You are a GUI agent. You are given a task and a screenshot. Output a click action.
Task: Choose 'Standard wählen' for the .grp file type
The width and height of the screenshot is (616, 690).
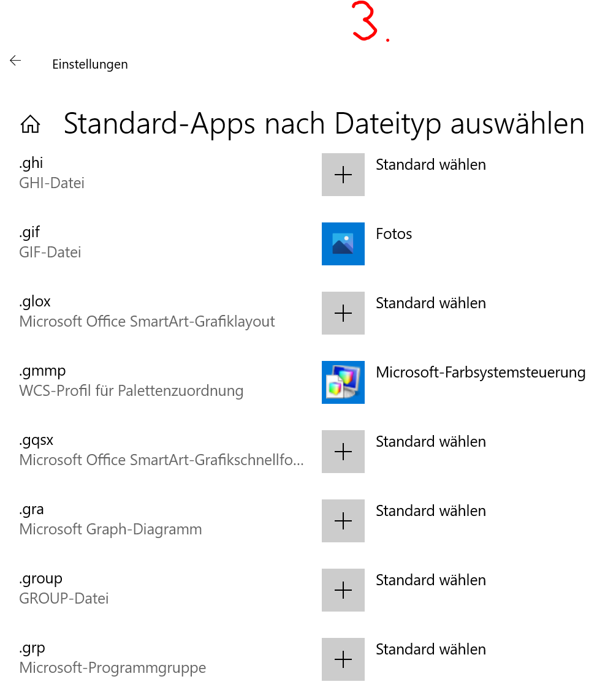[431, 650]
